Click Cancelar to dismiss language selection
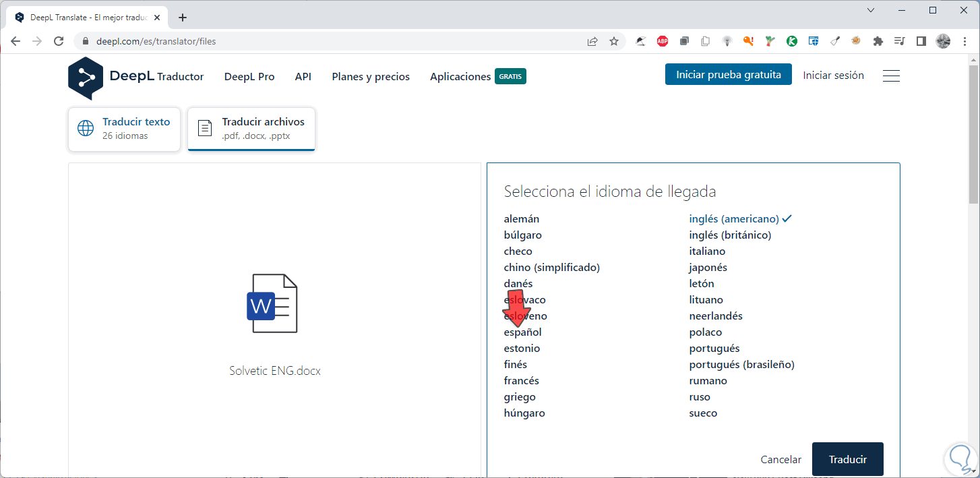The width and height of the screenshot is (980, 478). click(781, 459)
